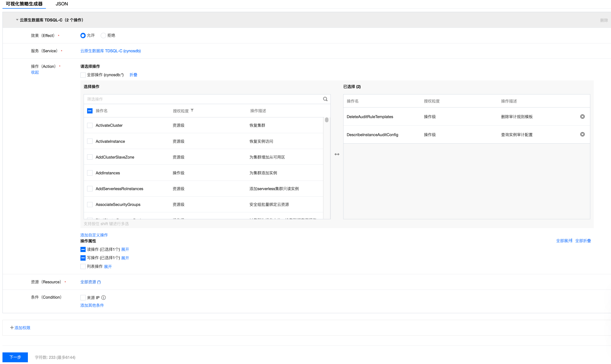Click the search magnifier icon in filter box
Viewport: 611px width, 364px height.
pyautogui.click(x=325, y=99)
